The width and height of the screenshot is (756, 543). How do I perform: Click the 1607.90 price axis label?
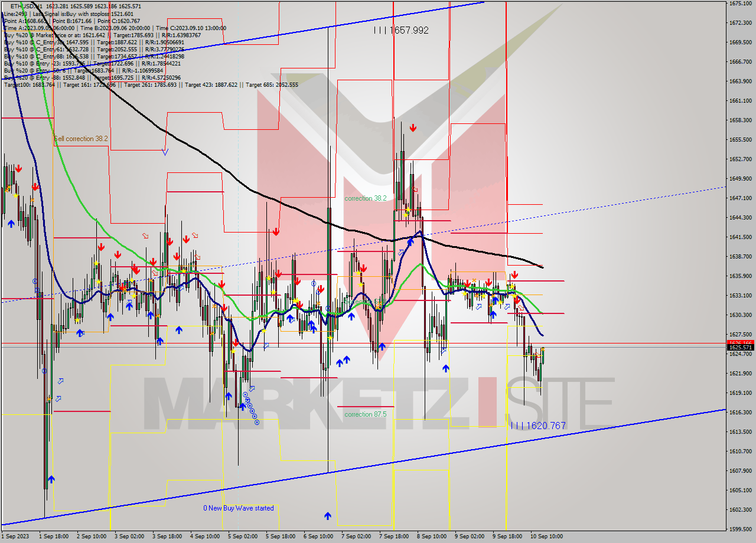tap(740, 471)
